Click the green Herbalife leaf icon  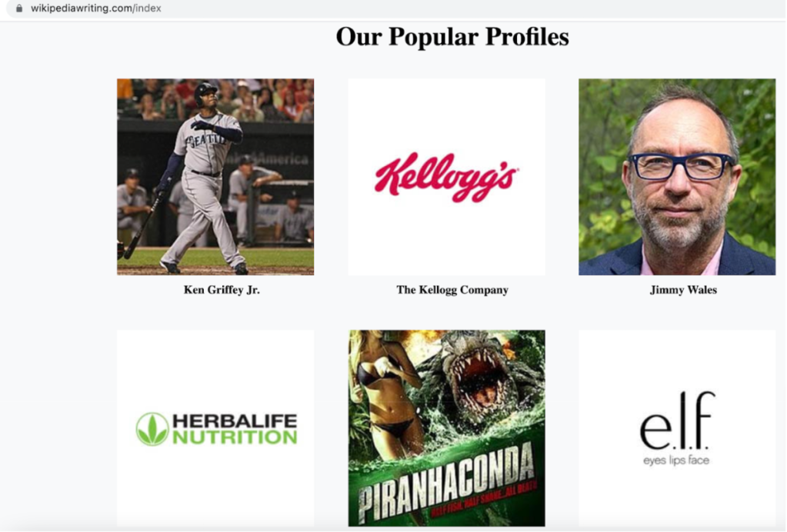click(x=152, y=429)
